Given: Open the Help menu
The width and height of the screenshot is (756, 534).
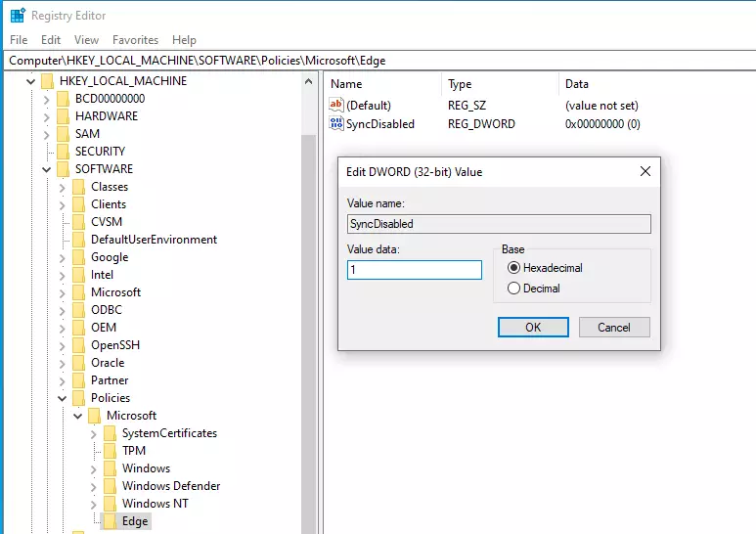Looking at the screenshot, I should click(184, 40).
